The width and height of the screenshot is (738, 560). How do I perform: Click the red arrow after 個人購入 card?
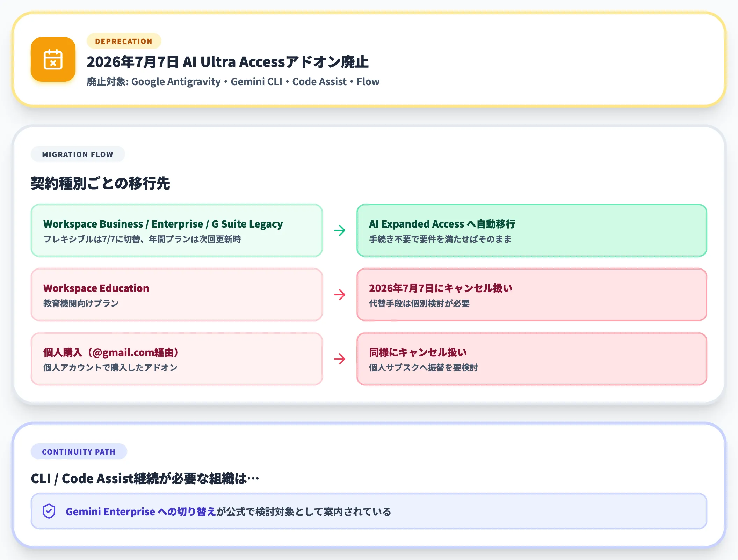pos(340,359)
